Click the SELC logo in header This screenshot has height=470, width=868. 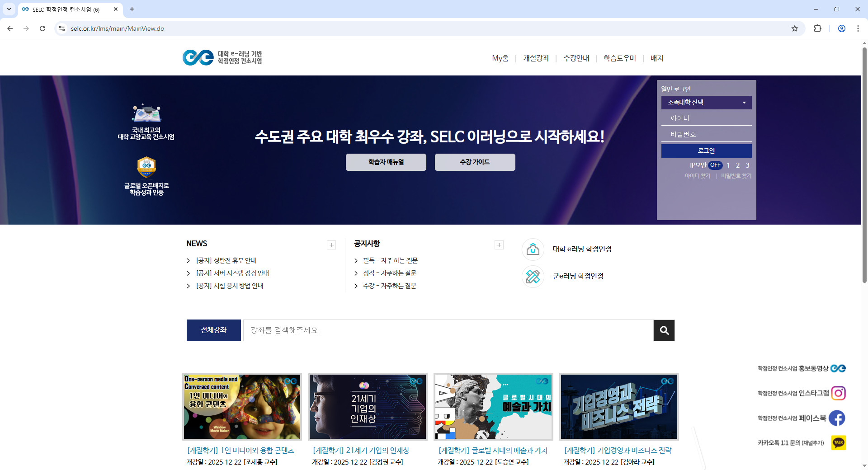point(222,57)
